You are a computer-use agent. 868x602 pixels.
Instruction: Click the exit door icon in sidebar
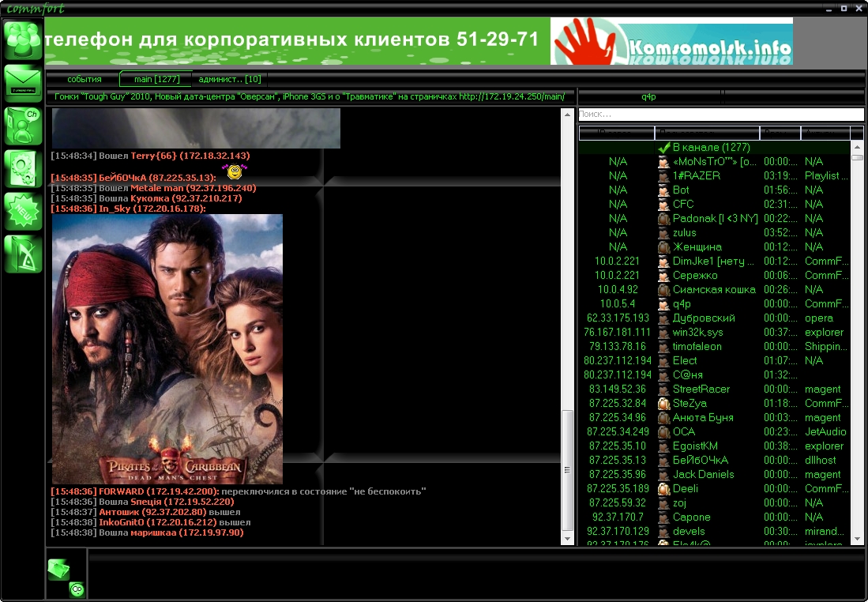tap(23, 254)
